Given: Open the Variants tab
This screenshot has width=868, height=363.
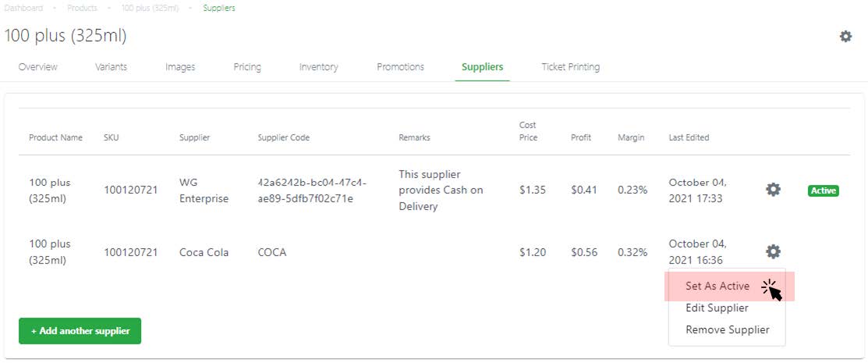Looking at the screenshot, I should (111, 67).
